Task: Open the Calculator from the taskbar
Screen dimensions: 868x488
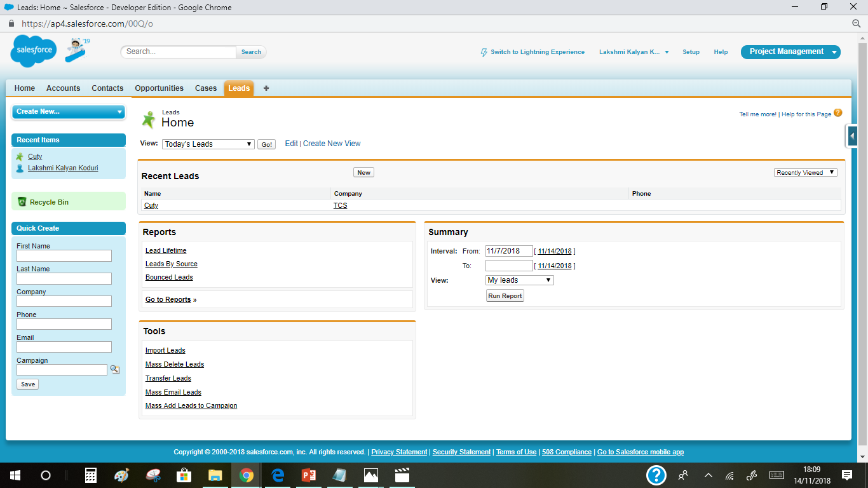Action: pyautogui.click(x=91, y=475)
